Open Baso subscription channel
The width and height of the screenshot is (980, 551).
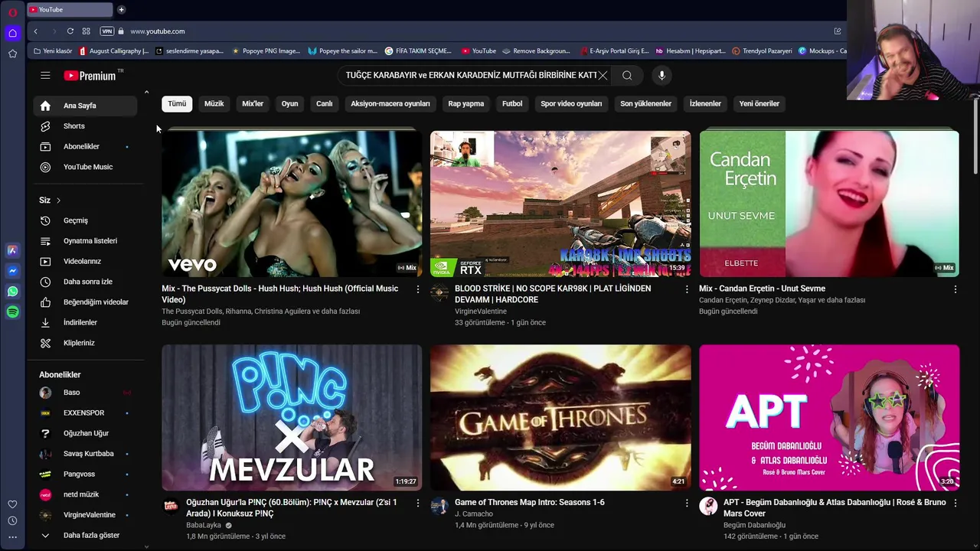coord(85,393)
